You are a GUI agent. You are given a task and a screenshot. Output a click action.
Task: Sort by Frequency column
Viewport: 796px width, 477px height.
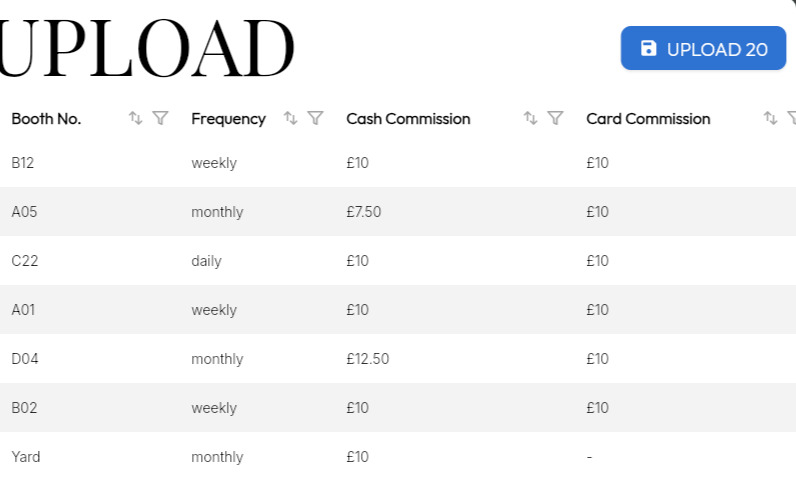290,118
